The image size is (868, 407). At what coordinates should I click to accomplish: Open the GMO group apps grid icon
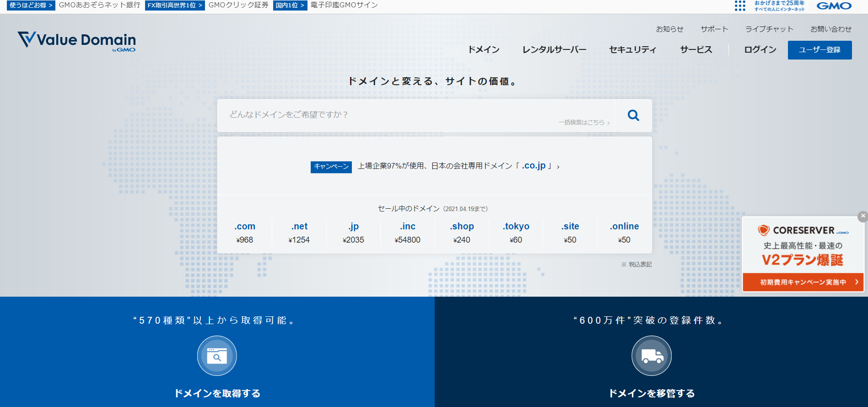click(x=740, y=6)
